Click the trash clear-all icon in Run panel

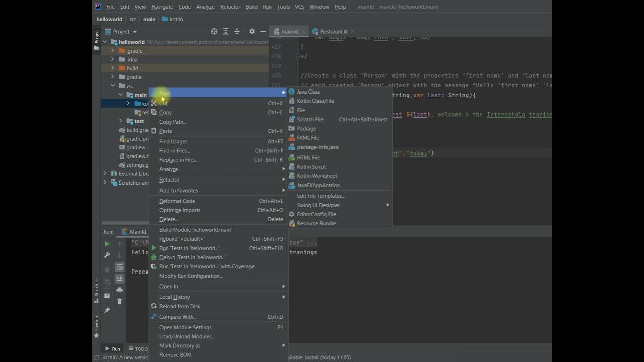(119, 301)
